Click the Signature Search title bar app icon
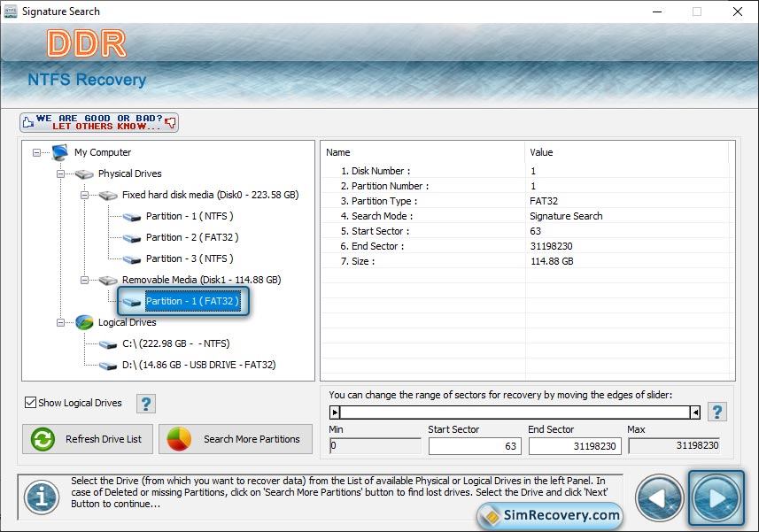 [11, 12]
